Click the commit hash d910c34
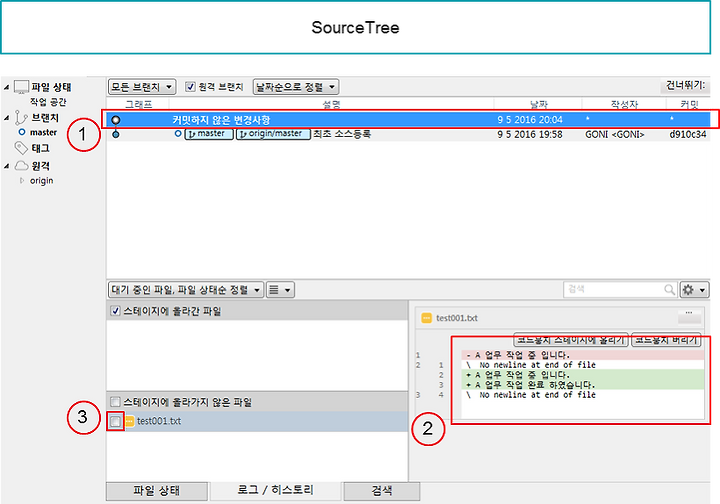 tap(687, 134)
